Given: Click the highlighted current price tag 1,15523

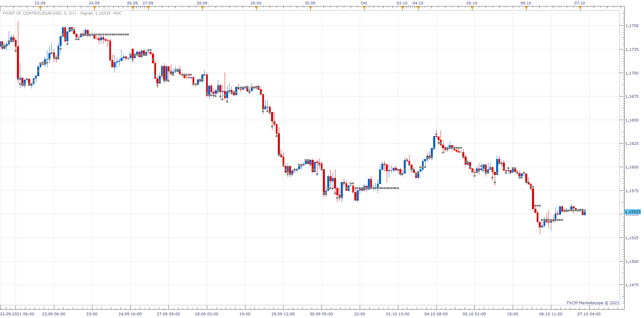Looking at the screenshot, I should coord(632,212).
